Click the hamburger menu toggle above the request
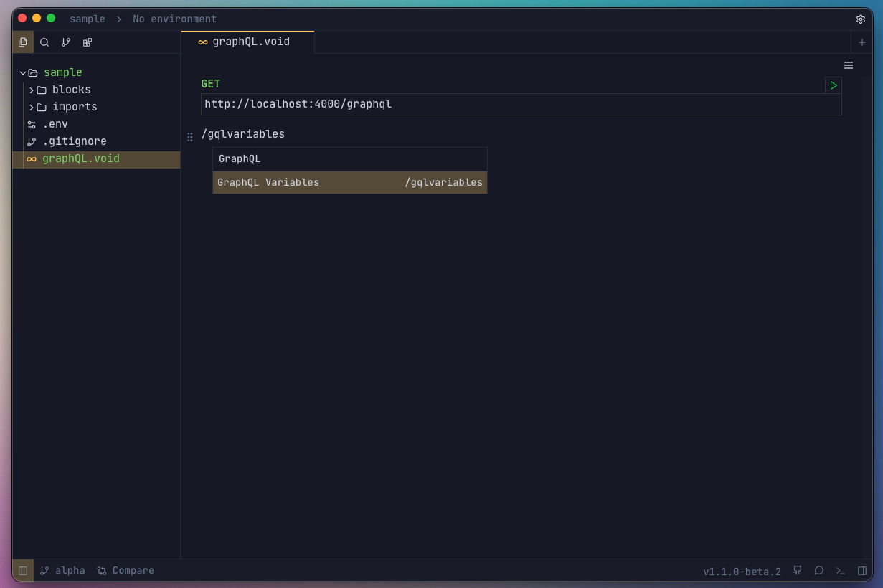The width and height of the screenshot is (883, 588). [849, 65]
